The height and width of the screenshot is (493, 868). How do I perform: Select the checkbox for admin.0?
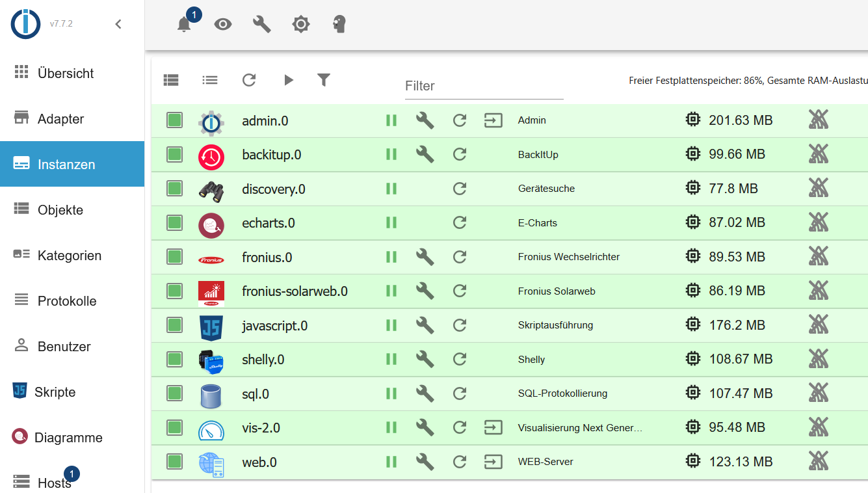point(174,120)
